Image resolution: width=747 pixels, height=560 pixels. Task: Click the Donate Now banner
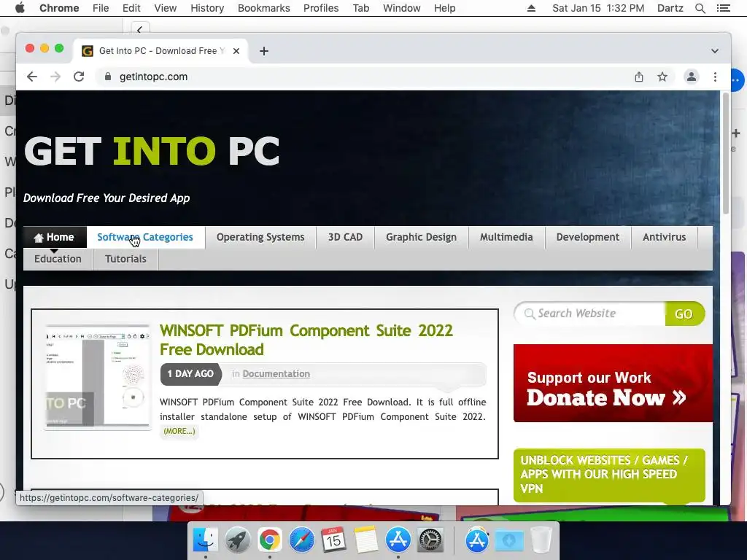pyautogui.click(x=613, y=384)
